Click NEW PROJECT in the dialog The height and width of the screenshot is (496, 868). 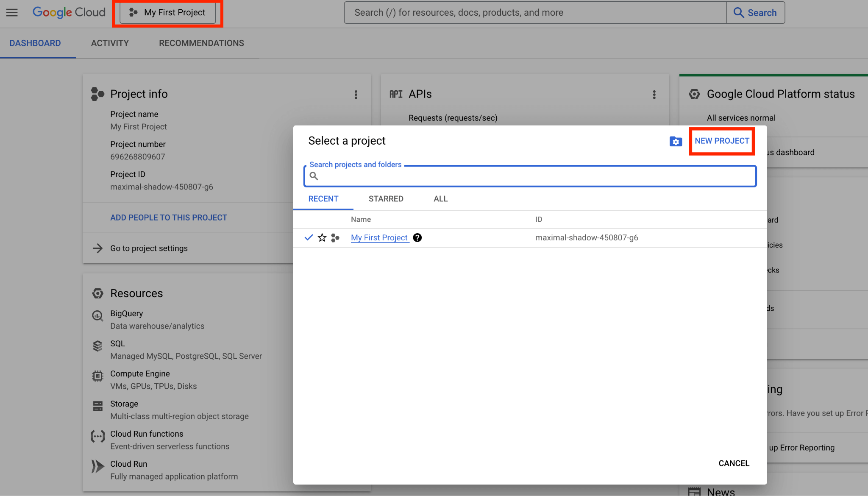pyautogui.click(x=722, y=141)
